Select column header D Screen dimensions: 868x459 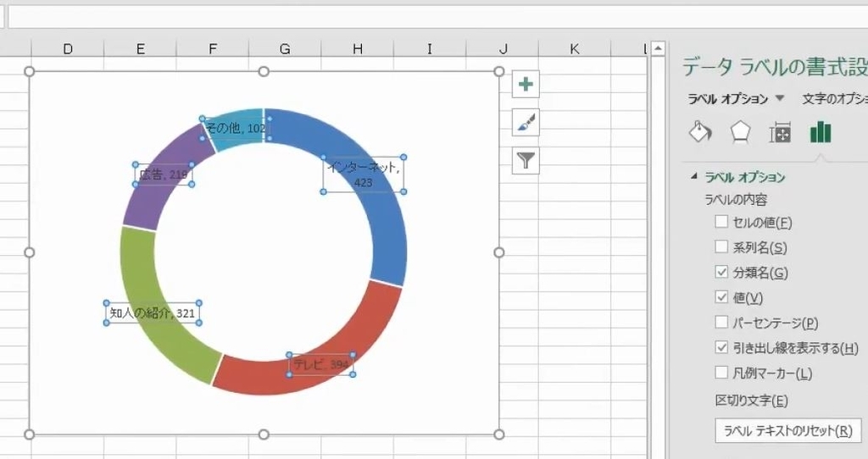pyautogui.click(x=68, y=48)
